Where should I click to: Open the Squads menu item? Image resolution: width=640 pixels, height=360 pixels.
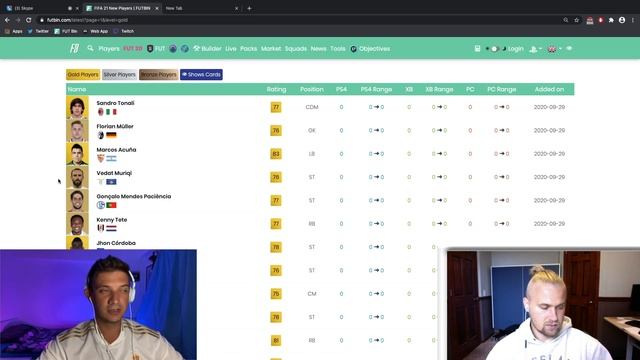point(296,49)
